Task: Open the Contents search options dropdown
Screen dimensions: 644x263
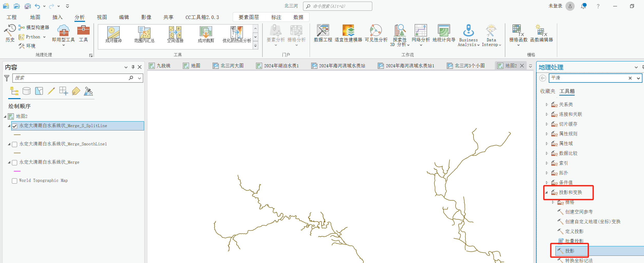Action: point(139,78)
